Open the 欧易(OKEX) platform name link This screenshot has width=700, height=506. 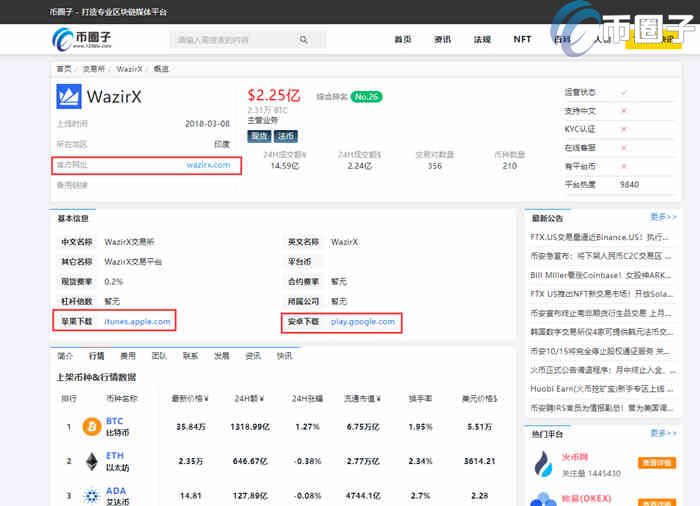click(586, 498)
